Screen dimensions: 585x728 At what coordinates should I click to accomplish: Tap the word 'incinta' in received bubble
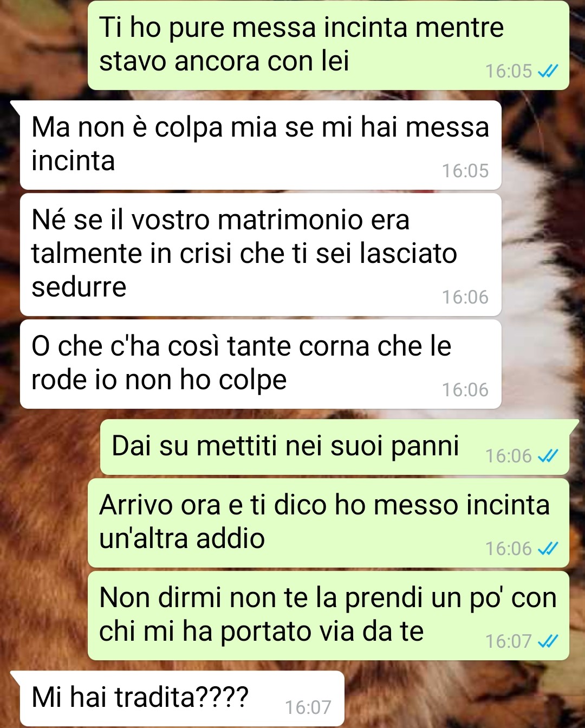(73, 161)
